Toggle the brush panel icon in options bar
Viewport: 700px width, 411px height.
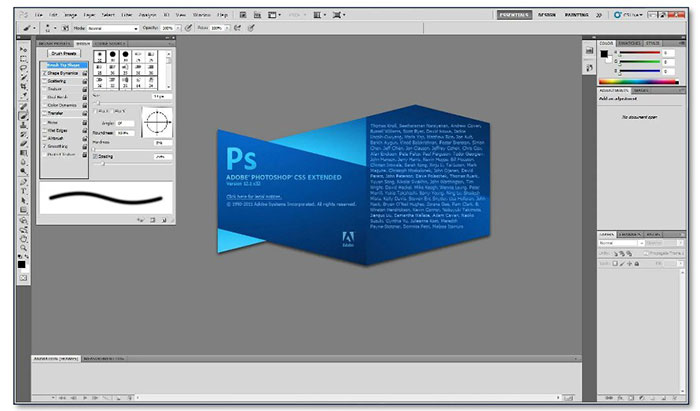tap(65, 28)
